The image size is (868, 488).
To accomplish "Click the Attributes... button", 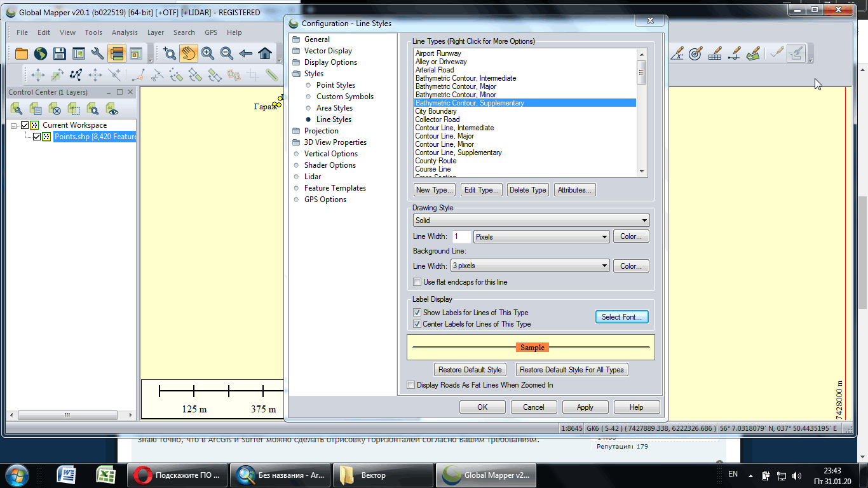I will point(575,190).
